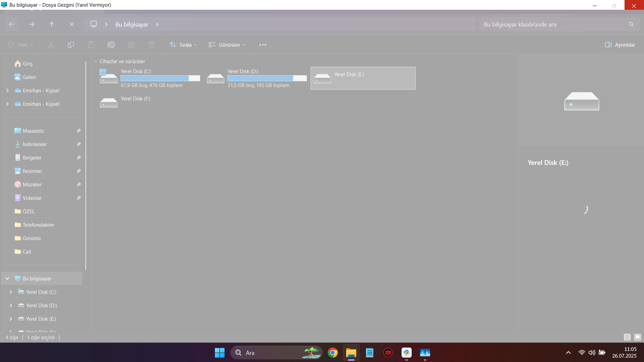644x362 pixels.
Task: Select Yerel Disk (D:) drive tile
Action: coord(256,78)
